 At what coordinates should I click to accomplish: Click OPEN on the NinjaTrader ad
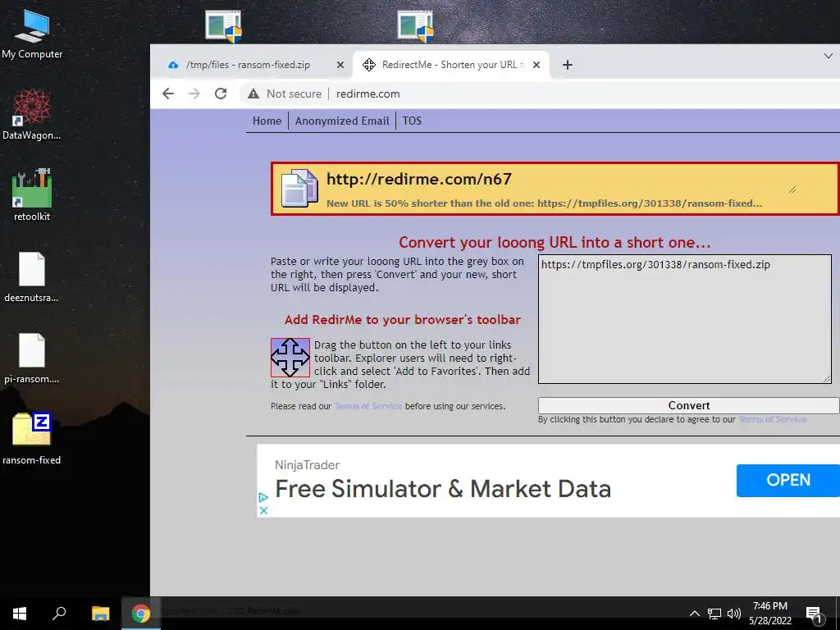tap(787, 480)
